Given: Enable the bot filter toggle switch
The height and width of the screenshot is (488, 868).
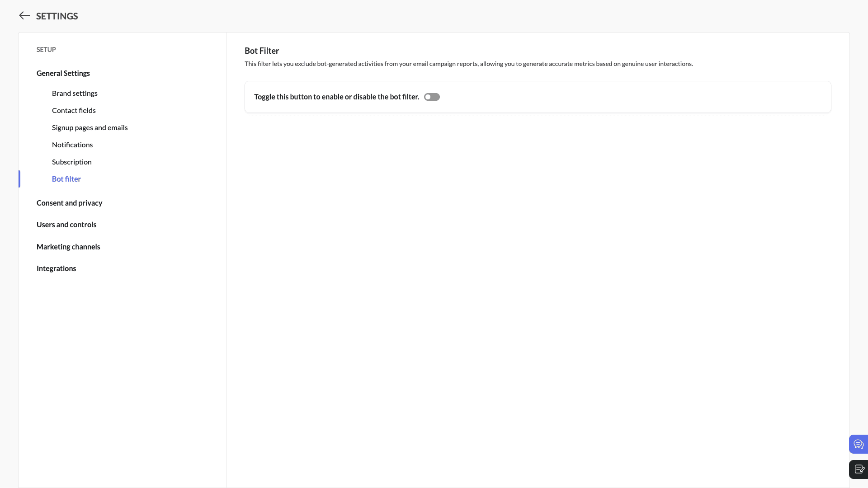Looking at the screenshot, I should click(x=432, y=97).
